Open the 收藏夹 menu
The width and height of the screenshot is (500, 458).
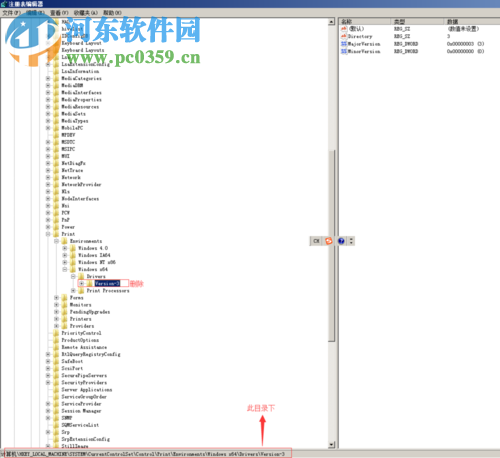pos(86,13)
